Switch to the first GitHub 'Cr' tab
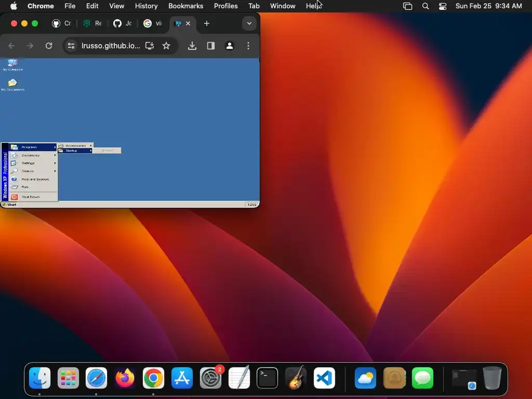Image resolution: width=532 pixels, height=399 pixels. 61,23
